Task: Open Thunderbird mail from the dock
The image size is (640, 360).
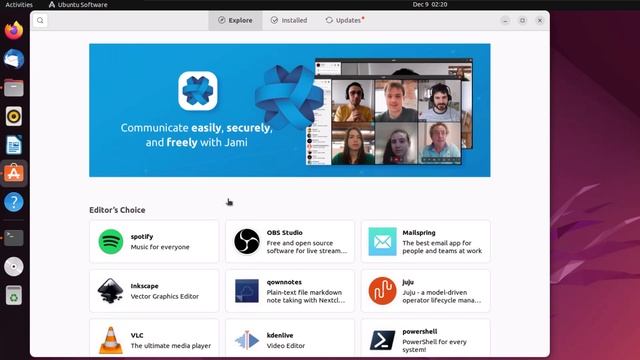Action: [14, 59]
